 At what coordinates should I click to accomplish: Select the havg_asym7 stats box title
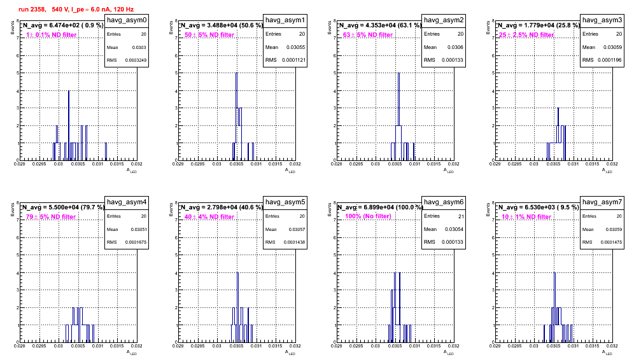602,202
